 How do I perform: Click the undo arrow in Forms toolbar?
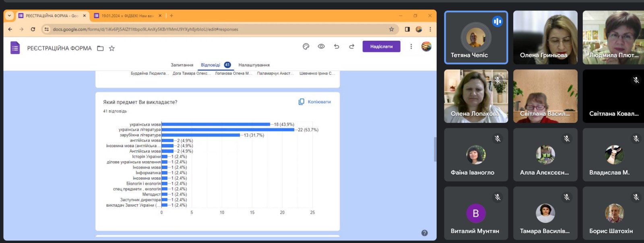click(336, 46)
